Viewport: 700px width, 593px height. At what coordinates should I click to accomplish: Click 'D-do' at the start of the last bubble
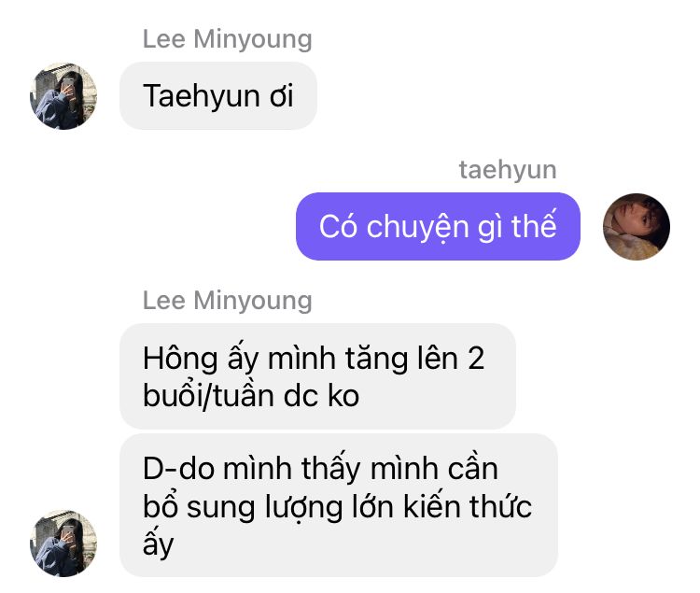click(x=178, y=469)
